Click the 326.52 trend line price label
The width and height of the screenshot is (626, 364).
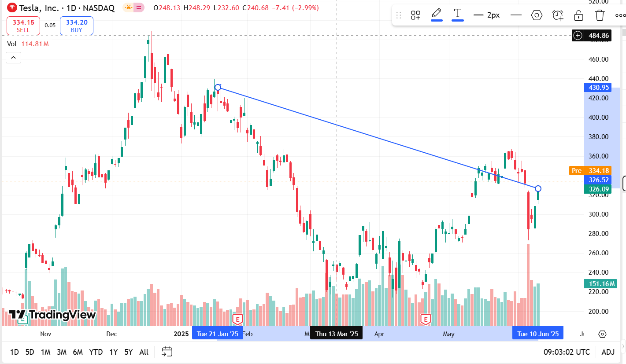(x=597, y=180)
